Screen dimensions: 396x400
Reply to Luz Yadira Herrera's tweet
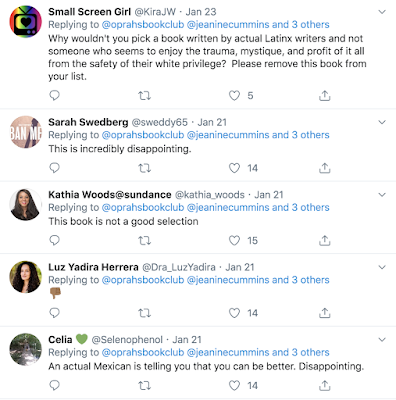(x=54, y=313)
